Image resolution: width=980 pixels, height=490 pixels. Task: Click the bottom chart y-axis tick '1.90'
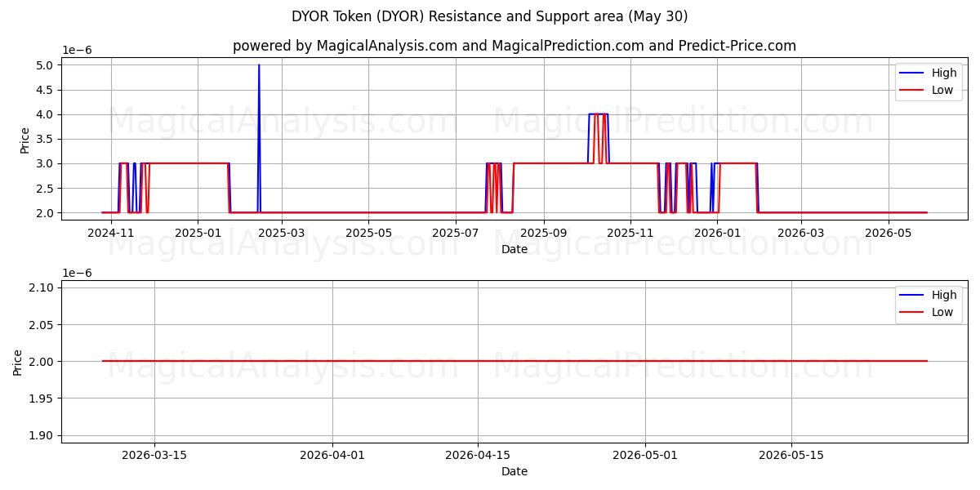click(x=41, y=435)
